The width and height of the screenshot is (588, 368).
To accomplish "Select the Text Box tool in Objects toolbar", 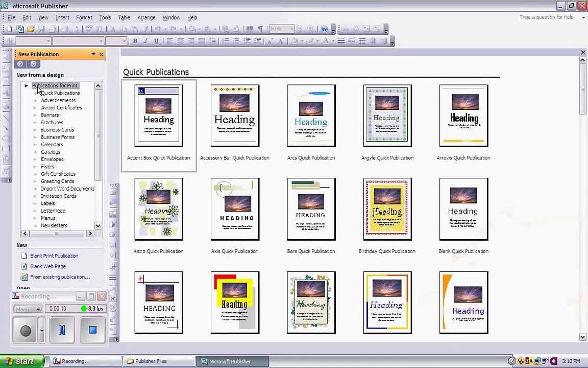I will coord(6,68).
